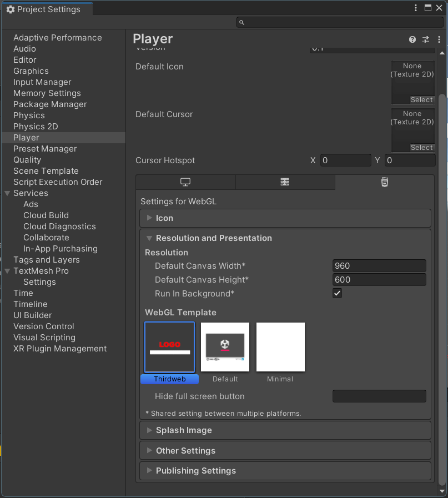The image size is (448, 498).
Task: Collapse the Services tree in sidebar
Action: [7, 193]
